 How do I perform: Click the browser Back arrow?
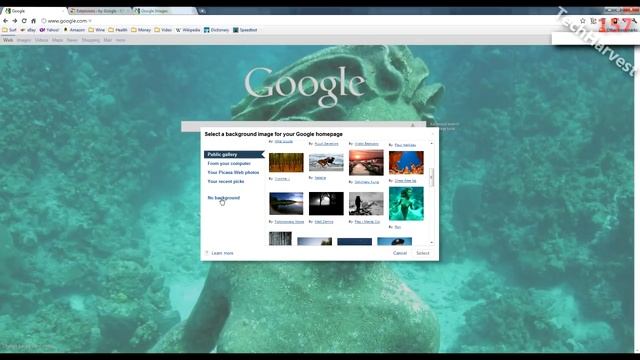5,21
